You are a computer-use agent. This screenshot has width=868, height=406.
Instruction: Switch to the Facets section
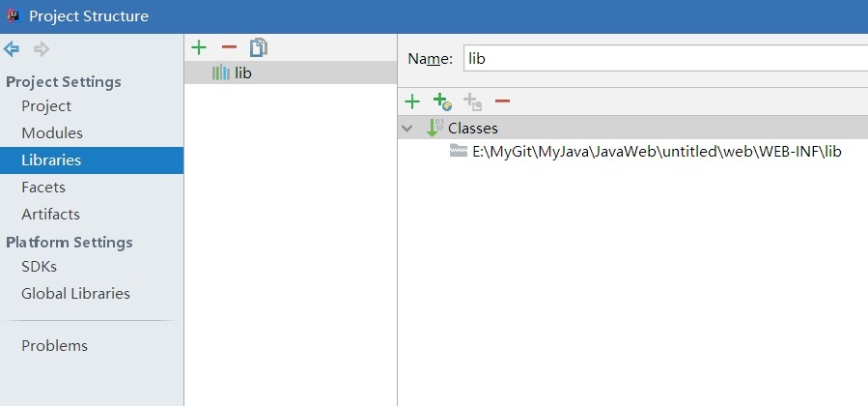(x=43, y=188)
